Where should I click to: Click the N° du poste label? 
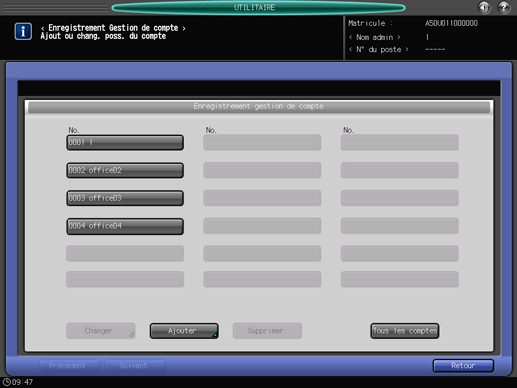(379, 50)
